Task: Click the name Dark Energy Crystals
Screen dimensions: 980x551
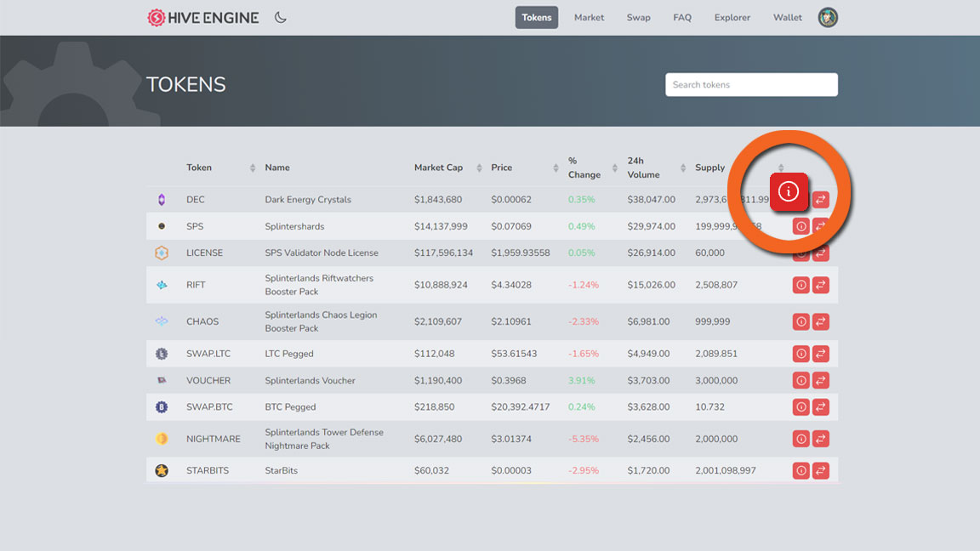Action: (x=308, y=200)
